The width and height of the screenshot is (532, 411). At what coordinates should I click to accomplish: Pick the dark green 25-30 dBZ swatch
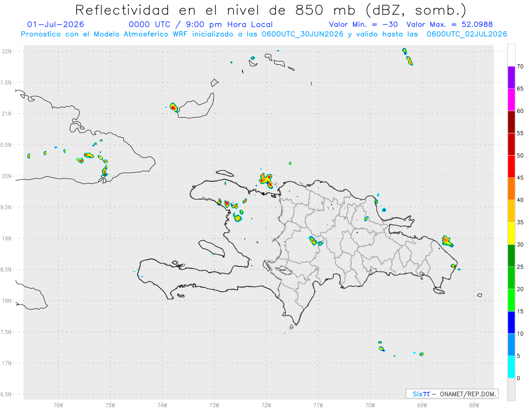tap(511, 256)
